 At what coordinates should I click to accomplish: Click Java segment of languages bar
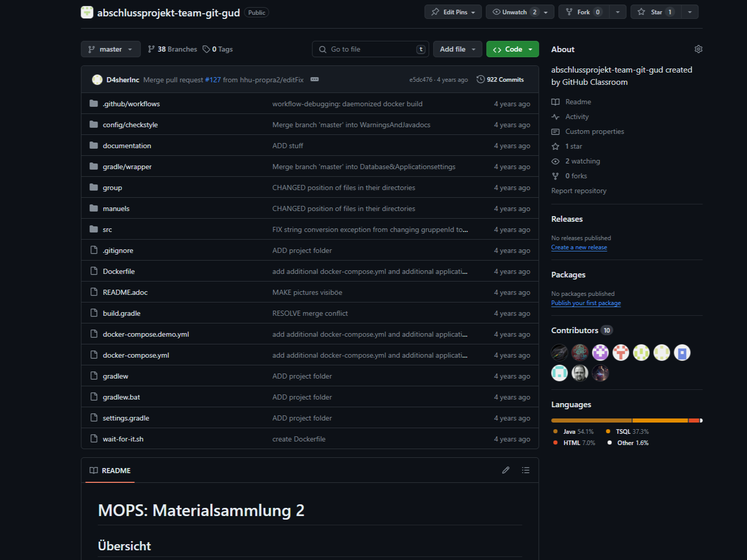[x=592, y=421]
